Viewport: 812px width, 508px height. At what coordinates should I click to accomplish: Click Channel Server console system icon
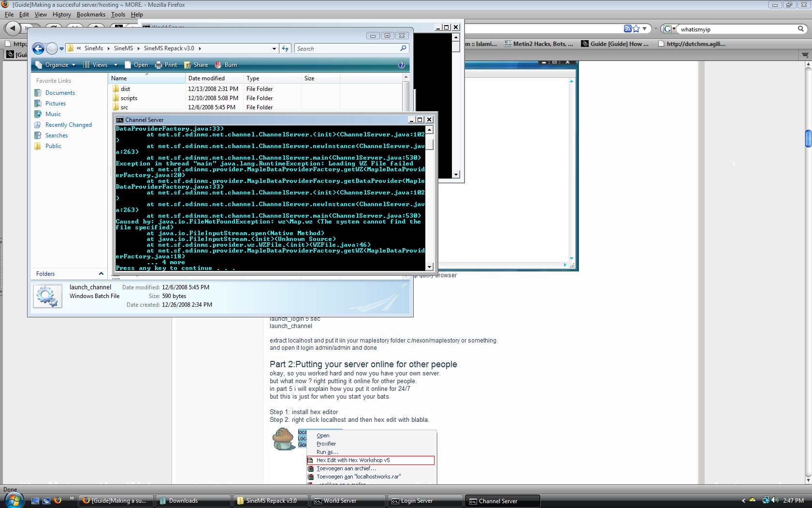(x=119, y=120)
